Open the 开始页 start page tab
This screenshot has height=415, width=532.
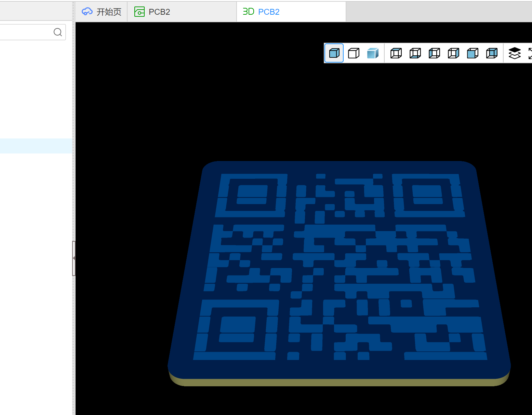pyautogui.click(x=102, y=12)
